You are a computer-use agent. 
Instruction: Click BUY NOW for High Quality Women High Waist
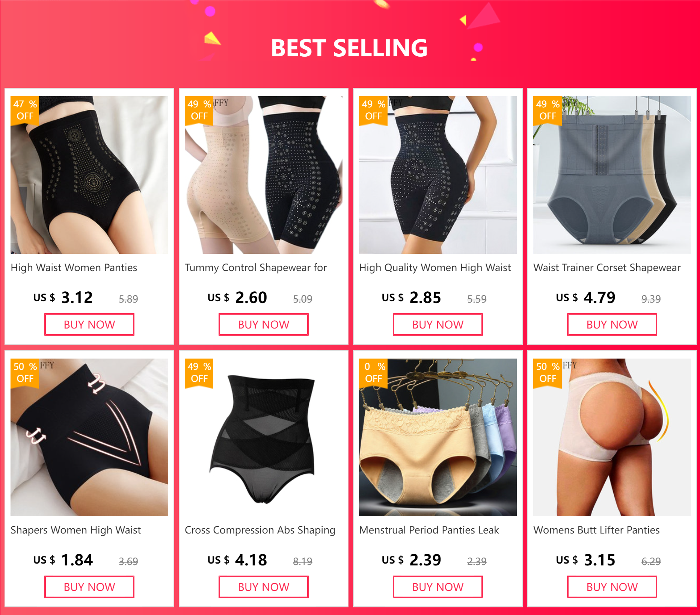coord(438,324)
